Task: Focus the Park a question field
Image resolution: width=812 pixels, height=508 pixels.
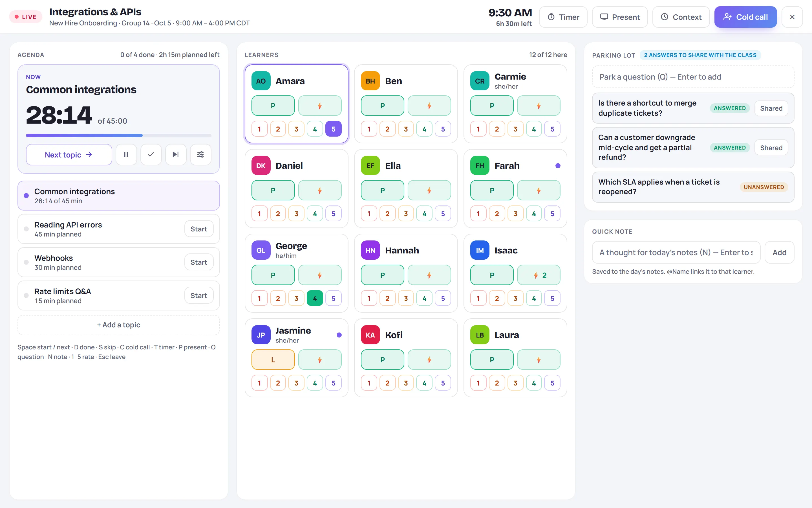Action: point(693,77)
